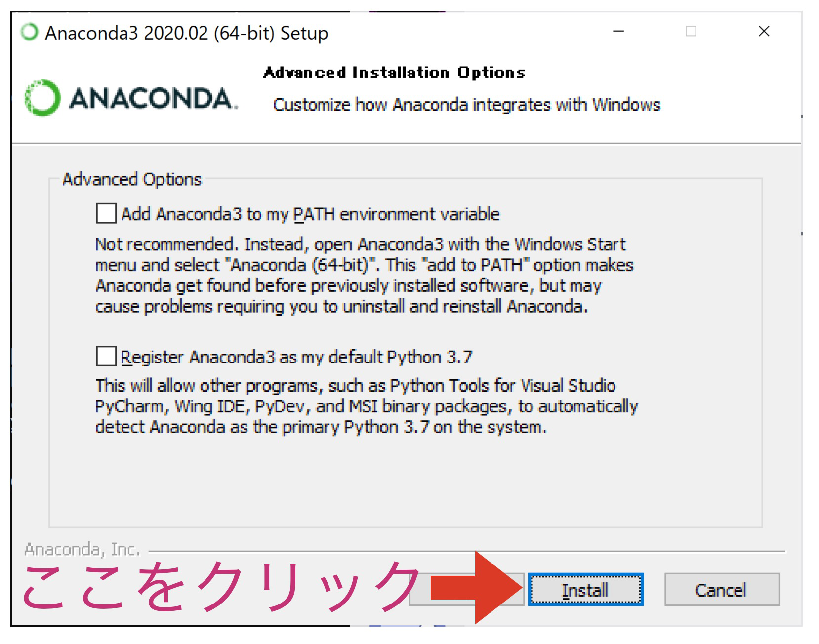Enable adding Anaconda3 to PATH environment variable
The width and height of the screenshot is (819, 644).
105,213
